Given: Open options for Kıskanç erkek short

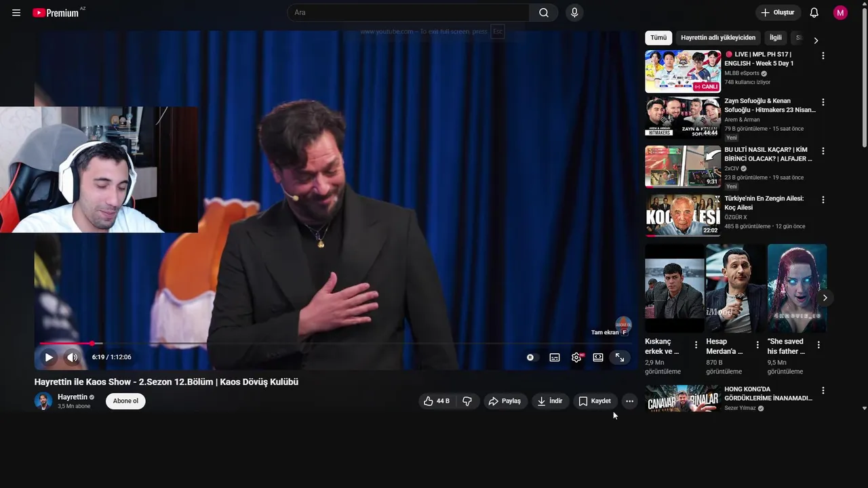Looking at the screenshot, I should (696, 345).
